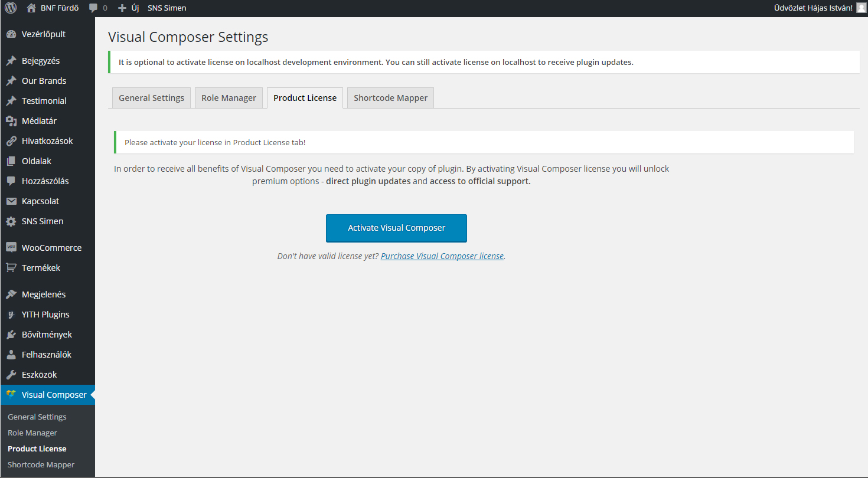This screenshot has width=868, height=478.
Task: Click the Termékek cart icon
Action: (x=11, y=268)
